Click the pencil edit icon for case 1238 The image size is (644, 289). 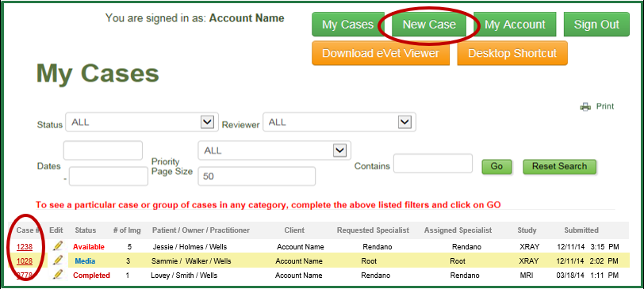58,246
